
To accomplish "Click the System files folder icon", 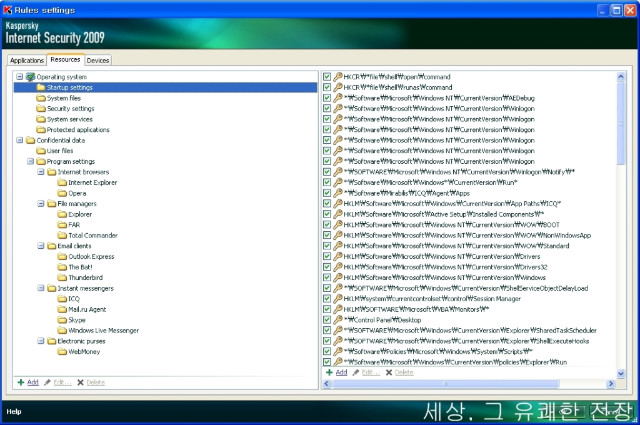I will (41, 98).
